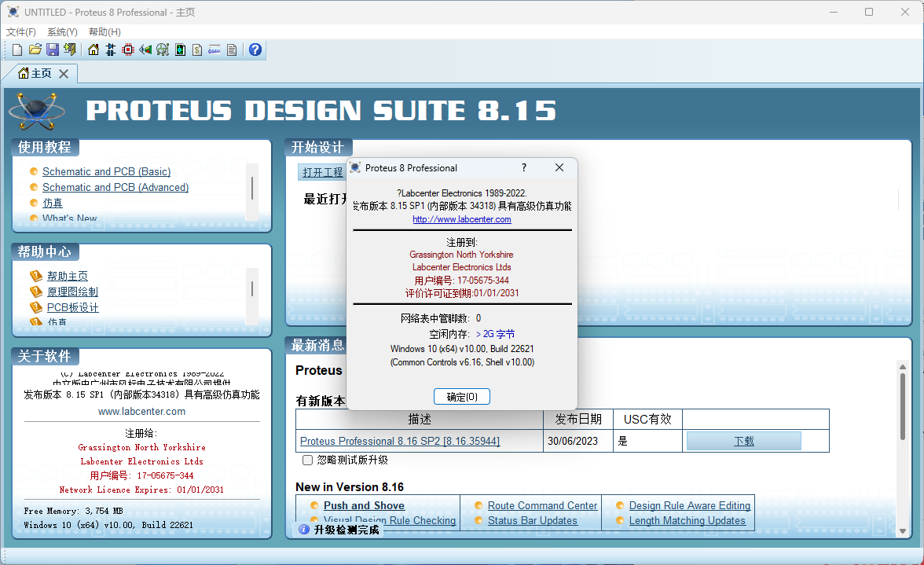This screenshot has height=565, width=924.
Task: Click the 下载 download button
Action: tap(743, 441)
